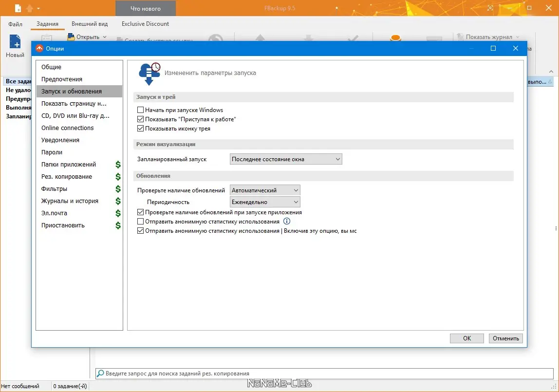Select Online connections category
This screenshot has width=559, height=392.
(79, 128)
